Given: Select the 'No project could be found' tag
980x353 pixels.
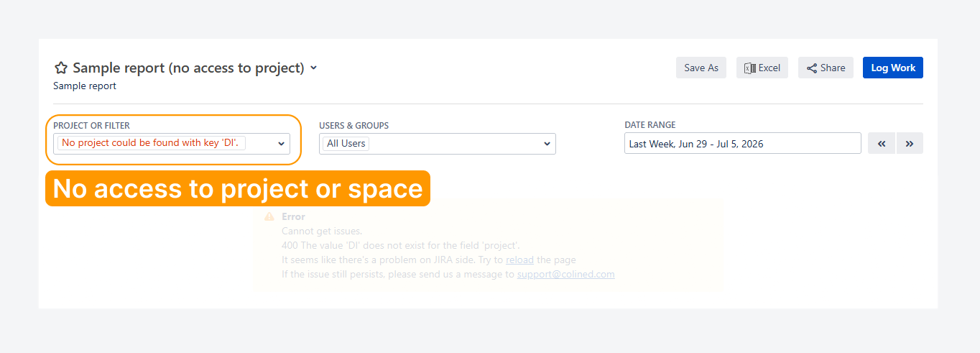Looking at the screenshot, I should [x=152, y=143].
